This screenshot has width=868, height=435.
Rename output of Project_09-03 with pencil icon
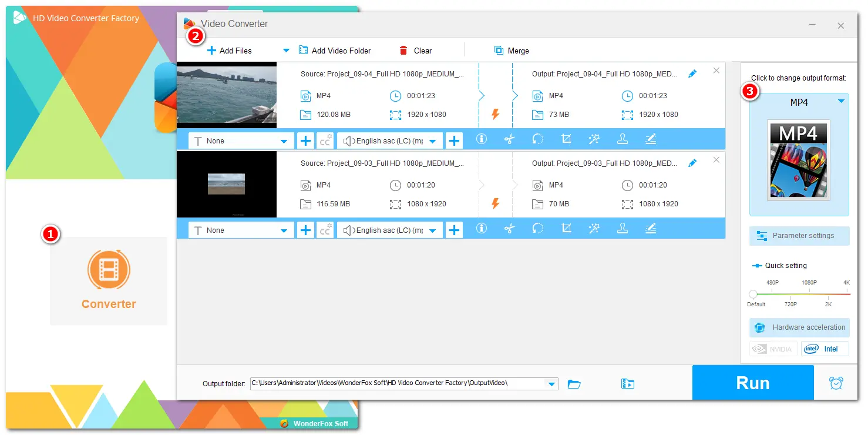pyautogui.click(x=692, y=163)
